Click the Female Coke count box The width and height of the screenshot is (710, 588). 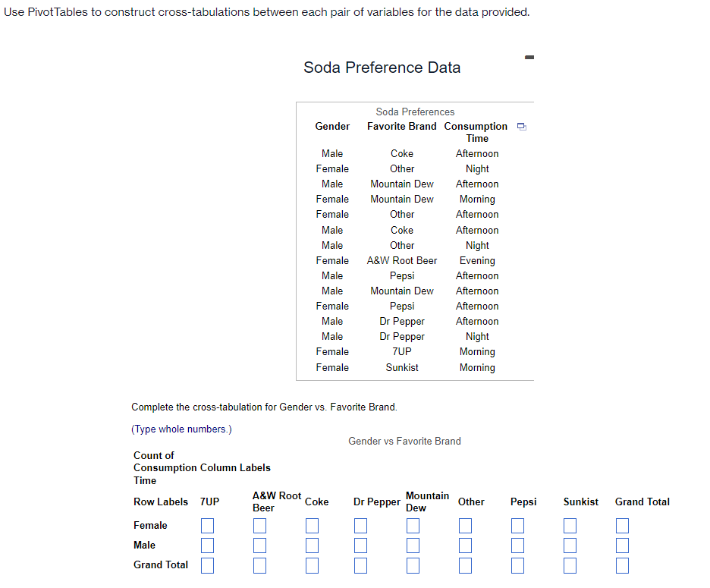(312, 525)
